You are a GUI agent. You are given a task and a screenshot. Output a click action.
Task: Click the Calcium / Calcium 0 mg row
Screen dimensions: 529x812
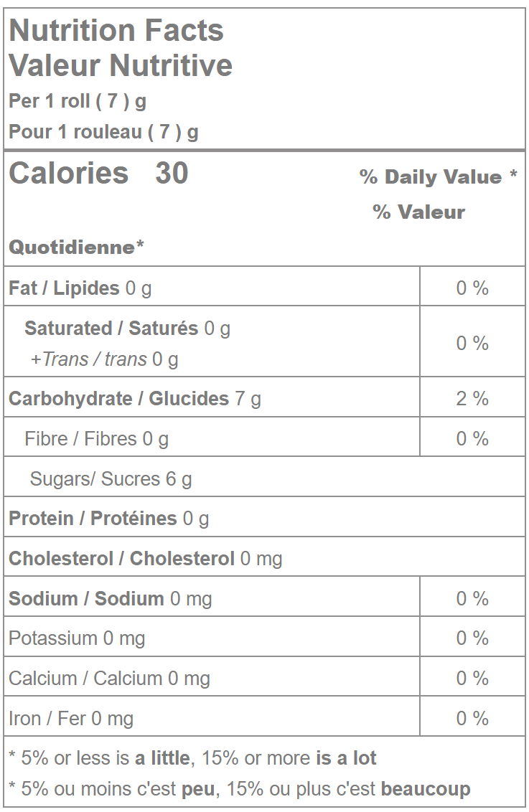coord(109,679)
